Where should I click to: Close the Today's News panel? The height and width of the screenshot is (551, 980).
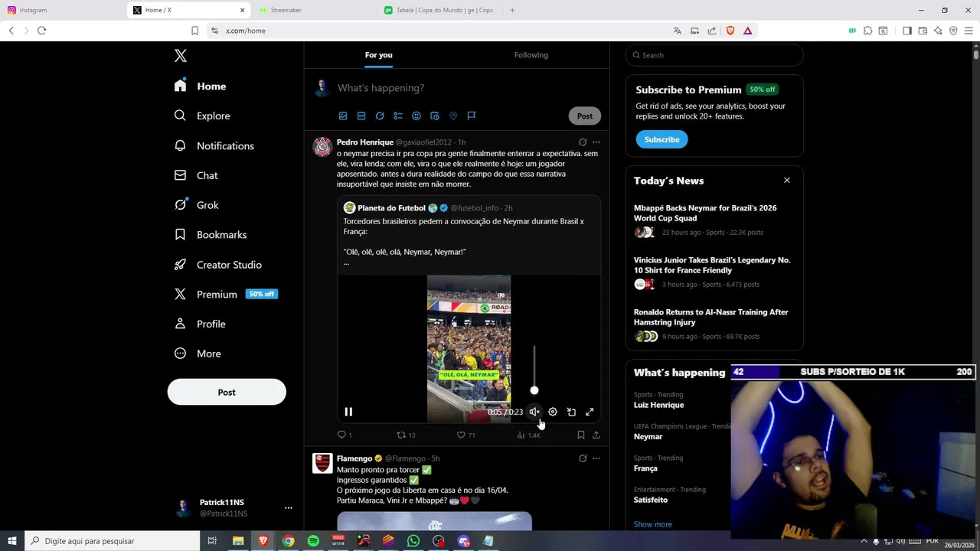[786, 181]
